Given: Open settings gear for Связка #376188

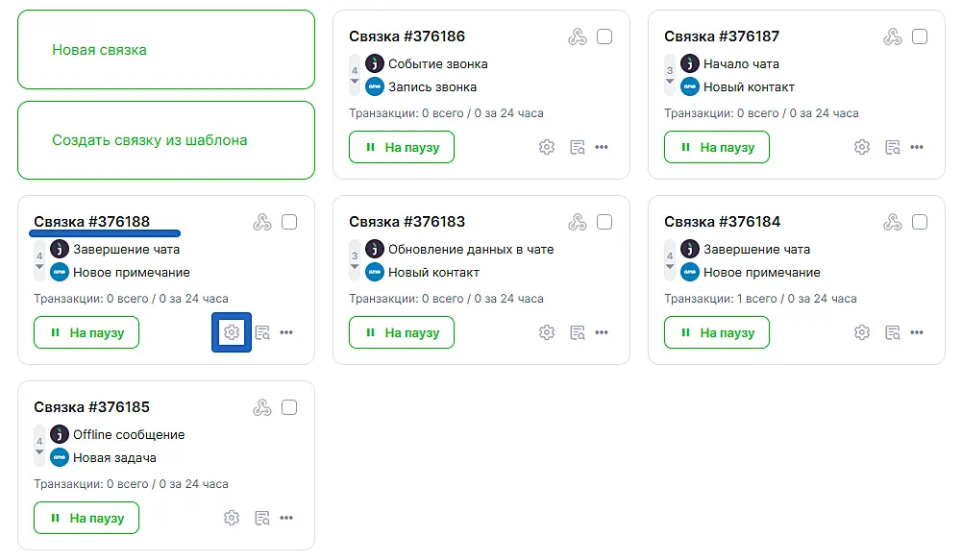Looking at the screenshot, I should (232, 332).
